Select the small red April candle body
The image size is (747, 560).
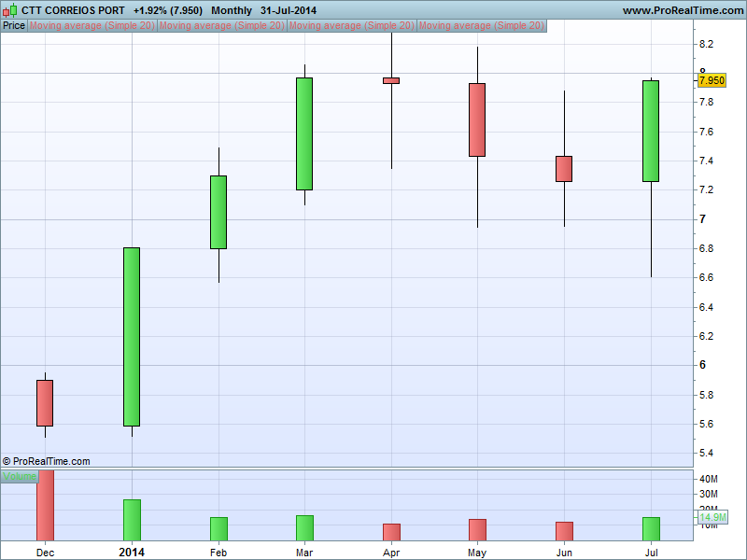click(x=391, y=81)
